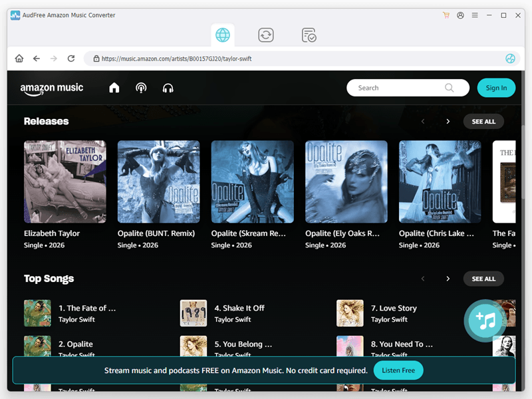Click the search magnifier icon
532x399 pixels.
pyautogui.click(x=449, y=88)
